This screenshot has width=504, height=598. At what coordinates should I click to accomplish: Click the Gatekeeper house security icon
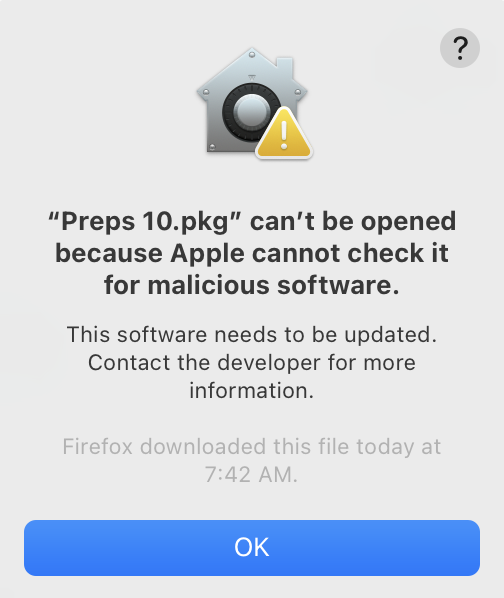point(254,103)
